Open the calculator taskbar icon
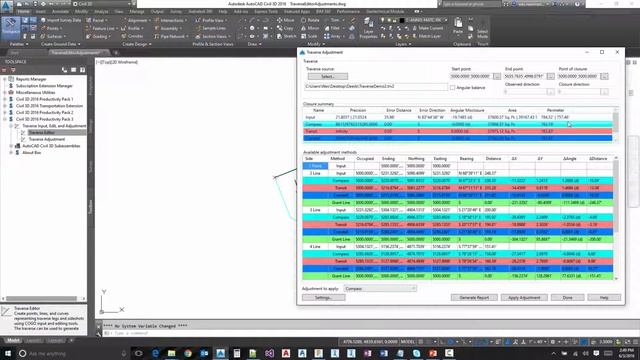The image size is (640, 360). (x=237, y=353)
